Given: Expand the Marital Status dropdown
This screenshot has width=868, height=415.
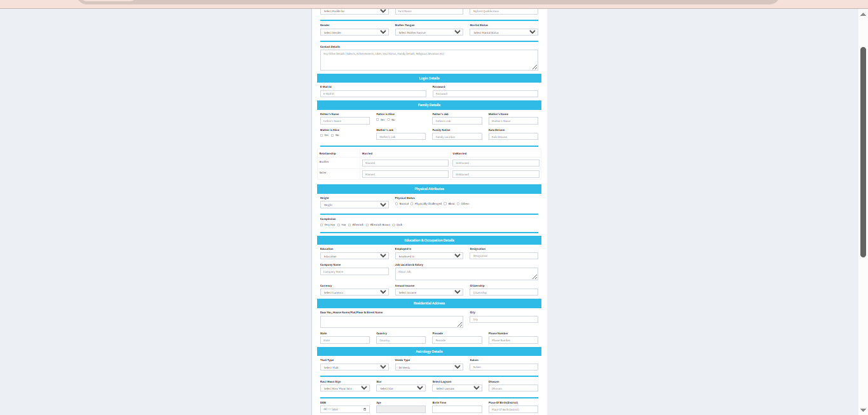Looking at the screenshot, I should coord(503,32).
